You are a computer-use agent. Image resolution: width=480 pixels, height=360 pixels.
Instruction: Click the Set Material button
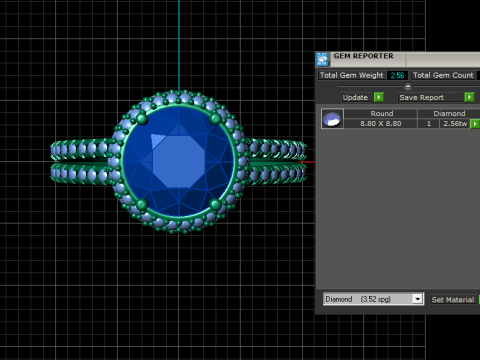click(x=453, y=299)
